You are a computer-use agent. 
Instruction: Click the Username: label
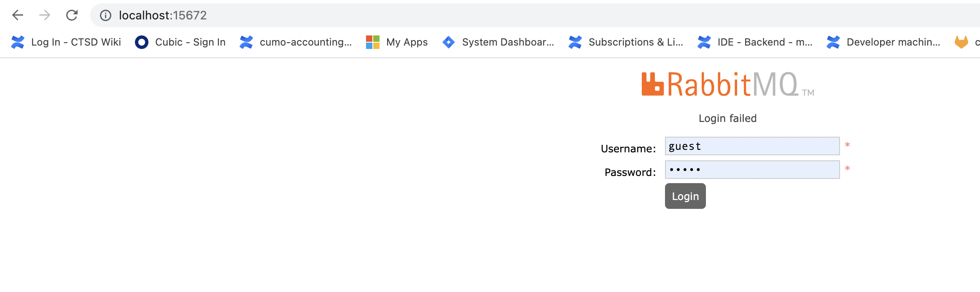[628, 149]
